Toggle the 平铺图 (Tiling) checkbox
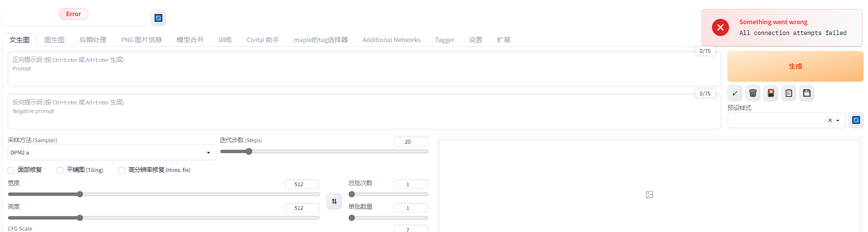Image resolution: width=868 pixels, height=232 pixels. (60, 170)
